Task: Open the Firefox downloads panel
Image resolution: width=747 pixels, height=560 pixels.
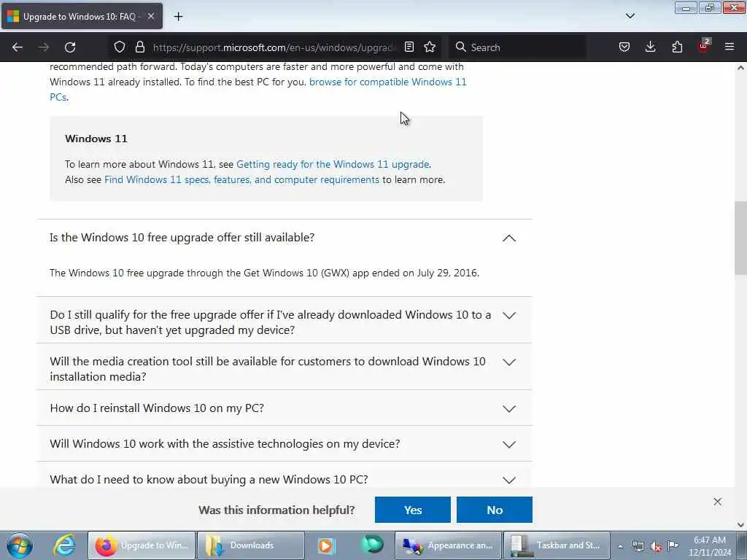Action: [650, 47]
